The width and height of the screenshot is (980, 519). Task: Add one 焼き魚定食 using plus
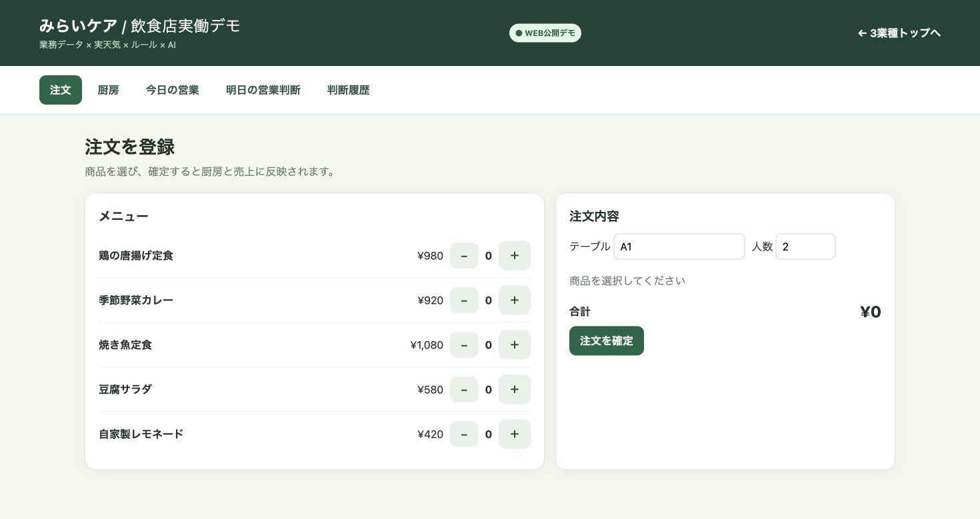[515, 345]
